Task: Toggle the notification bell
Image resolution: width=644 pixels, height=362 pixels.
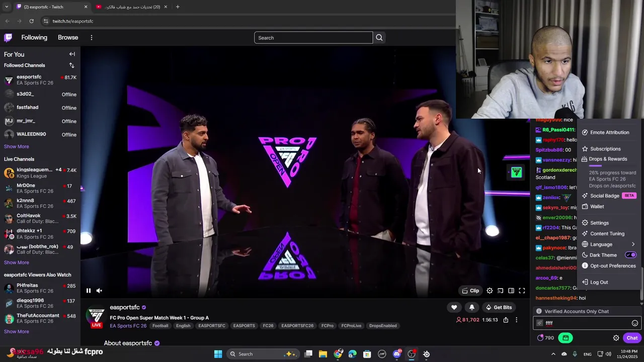Action: click(x=471, y=307)
